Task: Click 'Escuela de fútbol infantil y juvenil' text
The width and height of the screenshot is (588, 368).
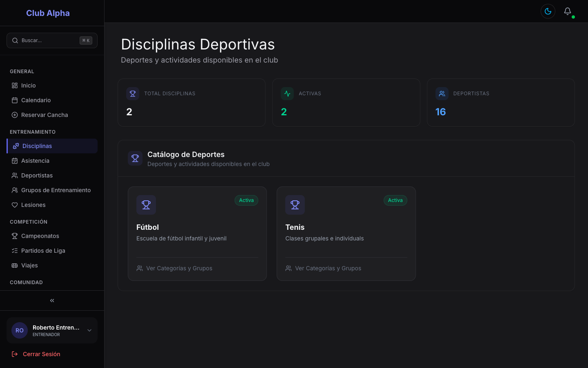Action: point(181,238)
